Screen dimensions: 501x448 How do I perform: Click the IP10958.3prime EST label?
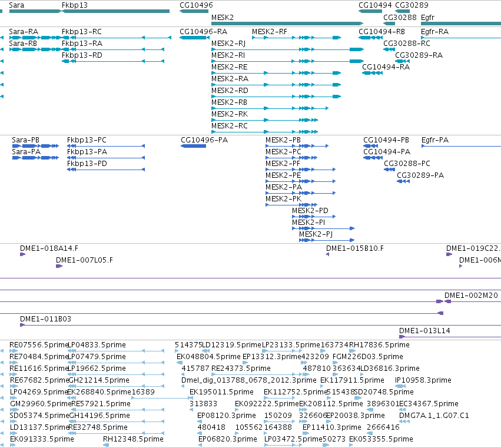(x=423, y=380)
